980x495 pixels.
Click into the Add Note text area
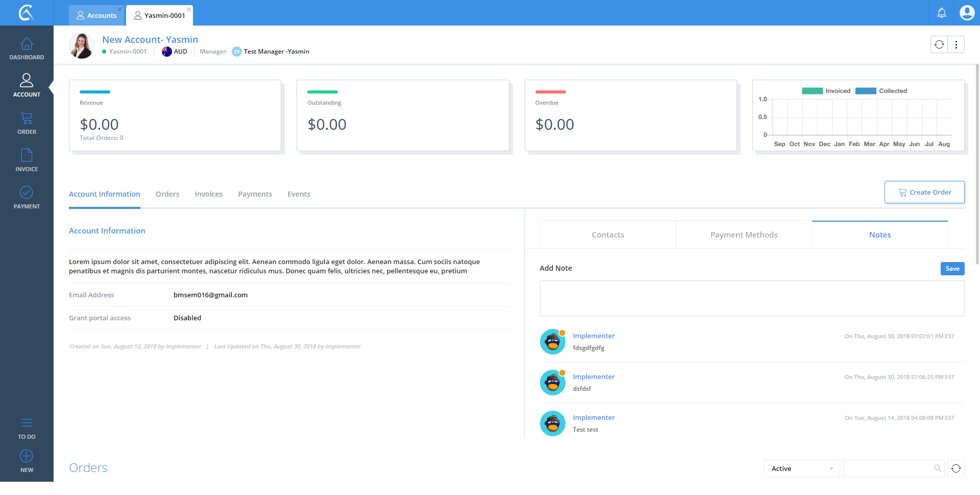752,298
